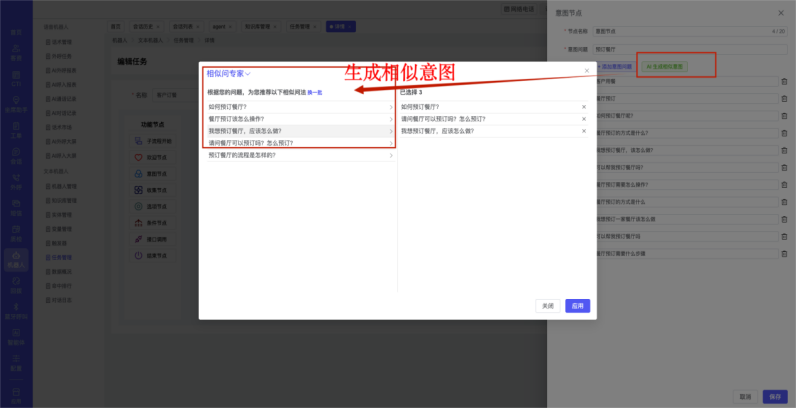
Task: Remove selected 我想预订餐厅,应该怎么做 with its X
Action: [x=584, y=131]
